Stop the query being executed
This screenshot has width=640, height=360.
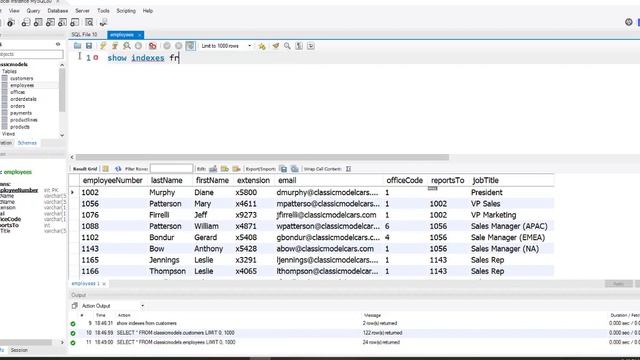138,46
